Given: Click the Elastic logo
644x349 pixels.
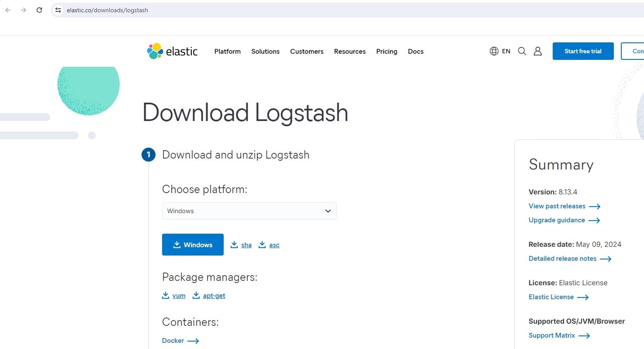Looking at the screenshot, I should (173, 51).
